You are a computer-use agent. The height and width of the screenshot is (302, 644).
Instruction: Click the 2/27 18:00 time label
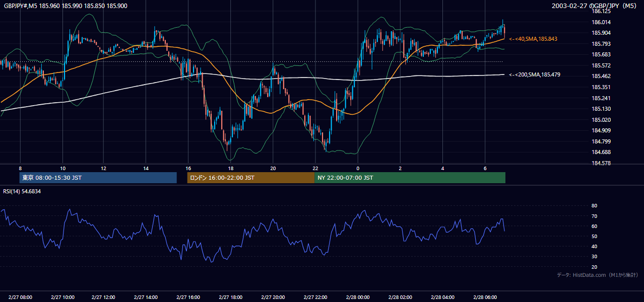(x=230, y=297)
